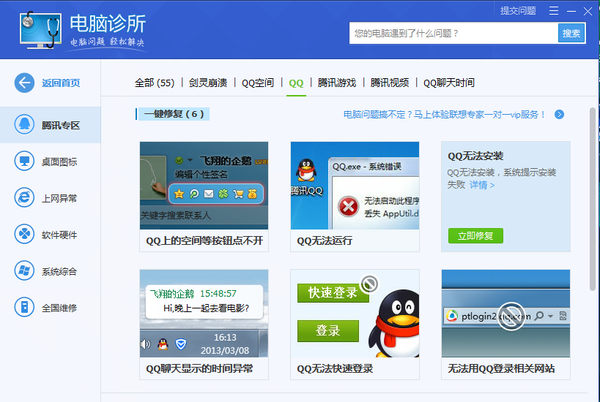Click the green 立即修复 button

(476, 236)
